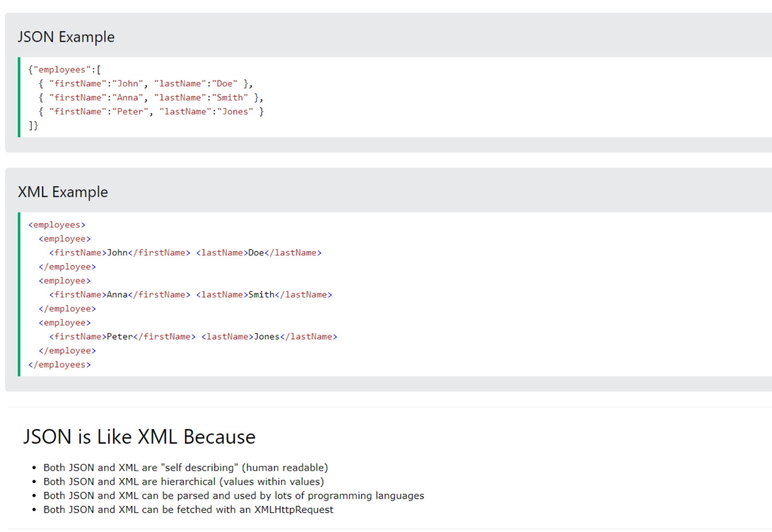Click the closing </employee> tag after Peter
The width and height of the screenshot is (772, 532).
click(68, 350)
